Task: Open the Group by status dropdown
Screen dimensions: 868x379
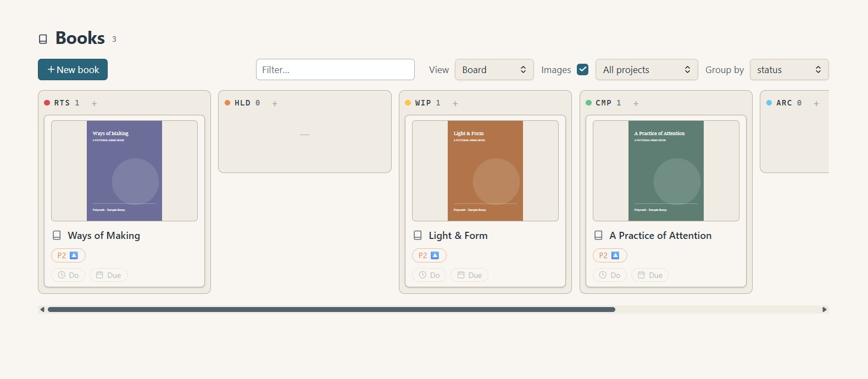Action: pyautogui.click(x=789, y=70)
